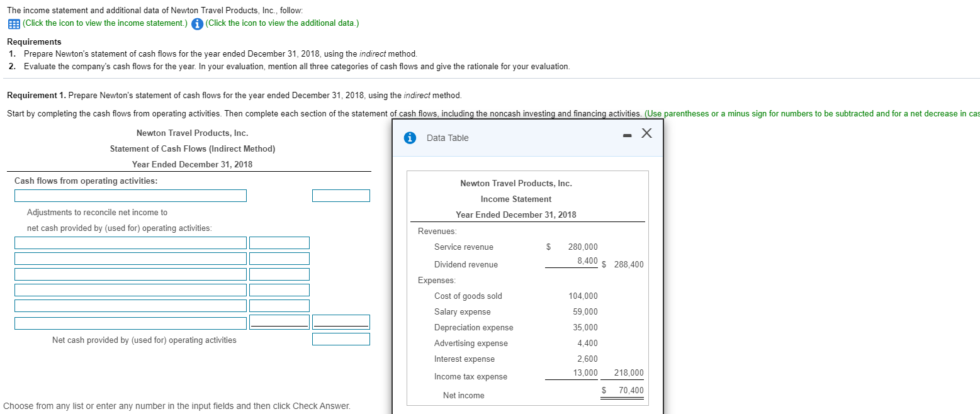980x414 pixels.
Task: Click "Statement of Cash Flows (Indirect Method)" heading
Action: (193, 149)
